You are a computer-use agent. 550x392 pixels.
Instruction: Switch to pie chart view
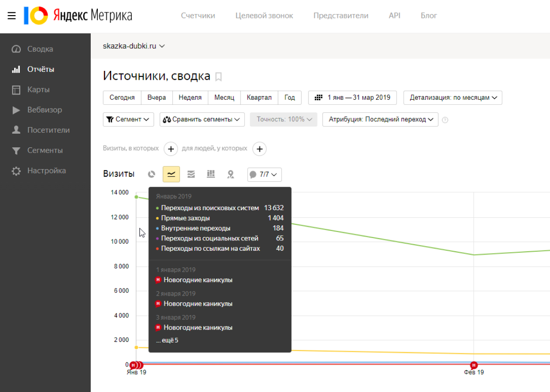(x=151, y=174)
